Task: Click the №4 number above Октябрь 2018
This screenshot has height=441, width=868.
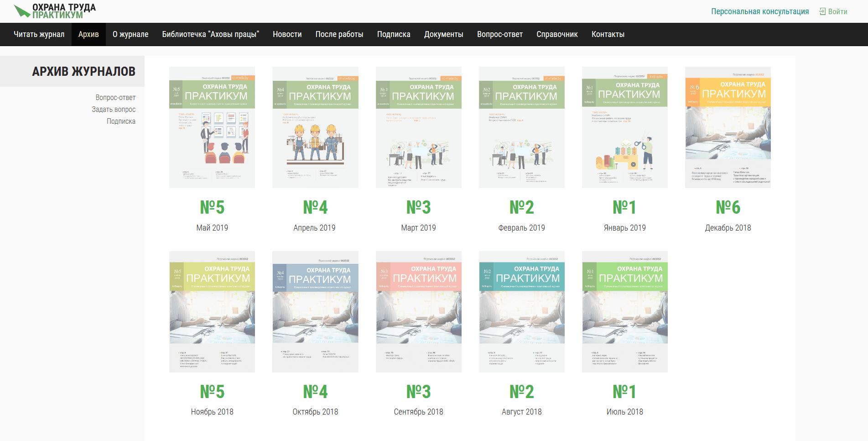Action: pos(315,392)
